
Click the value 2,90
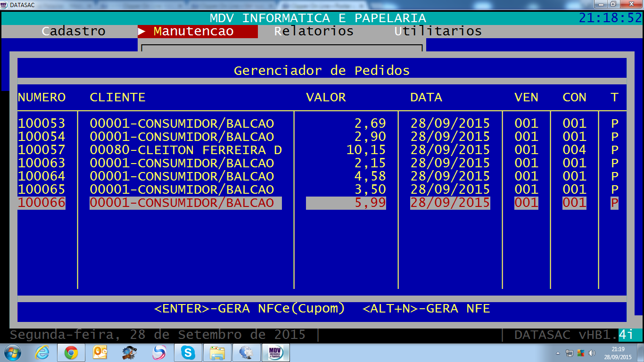[370, 137]
